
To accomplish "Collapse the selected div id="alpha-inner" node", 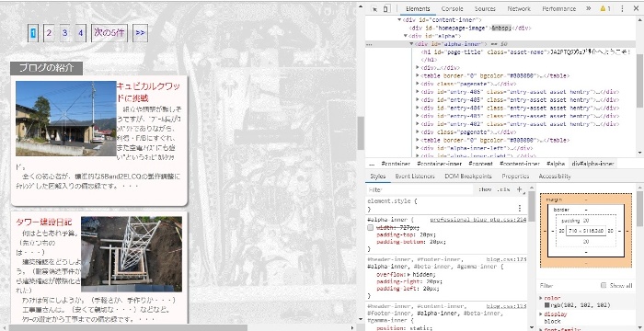I will tap(411, 44).
